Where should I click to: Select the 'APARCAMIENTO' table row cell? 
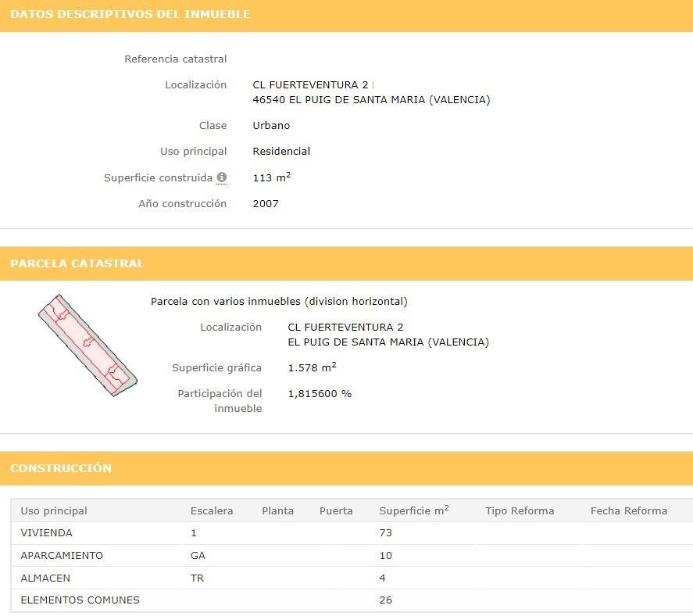62,556
